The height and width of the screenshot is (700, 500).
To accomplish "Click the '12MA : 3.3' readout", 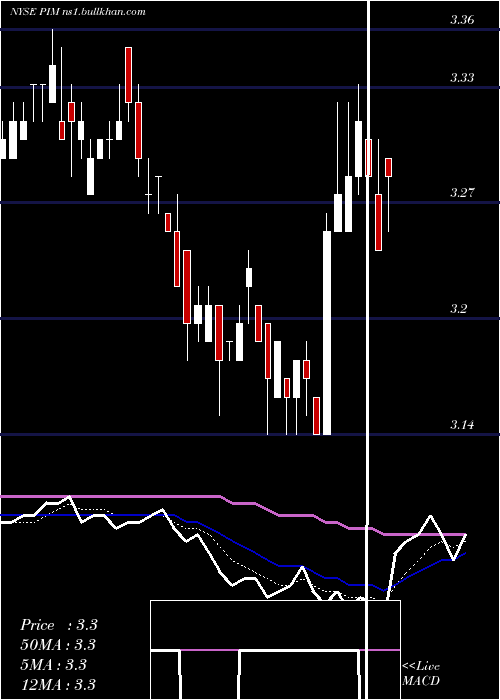I will (58, 684).
